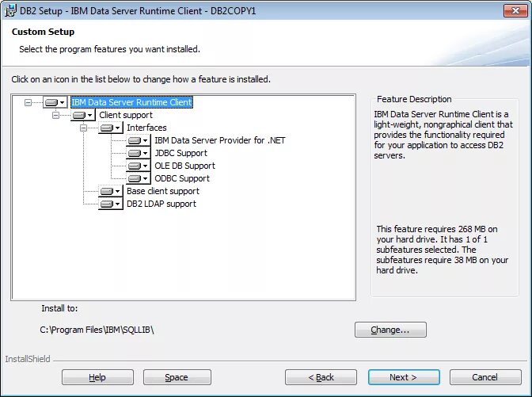Click the install path C:\Program Files\IBM\SQLLIB\
Viewport: 532px width, 397px height.
pyautogui.click(x=97, y=330)
